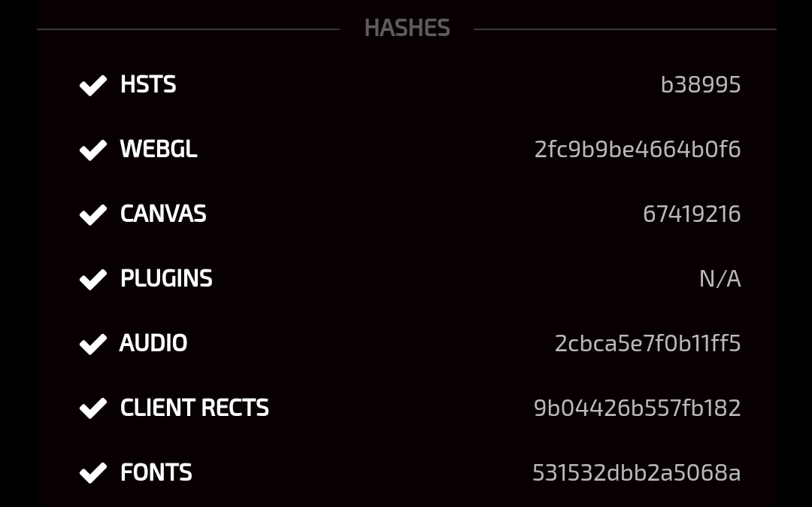
Task: Click the canvas hash 67419216
Action: click(692, 214)
